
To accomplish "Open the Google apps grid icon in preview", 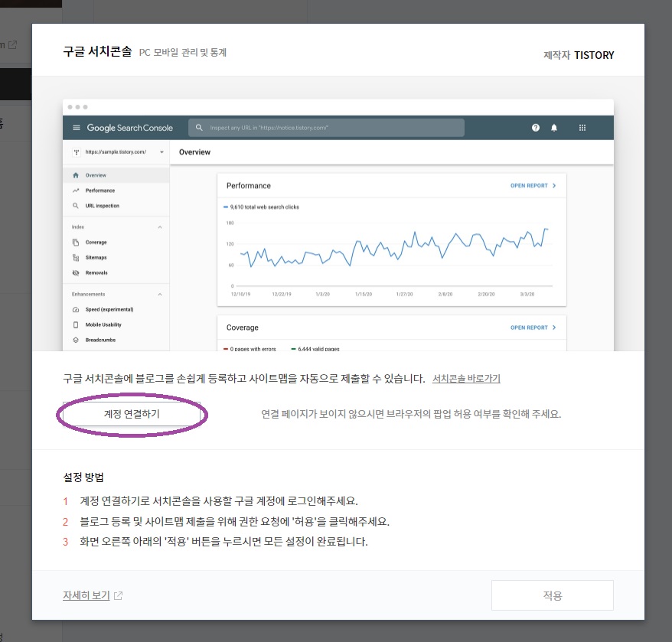I will click(x=582, y=128).
